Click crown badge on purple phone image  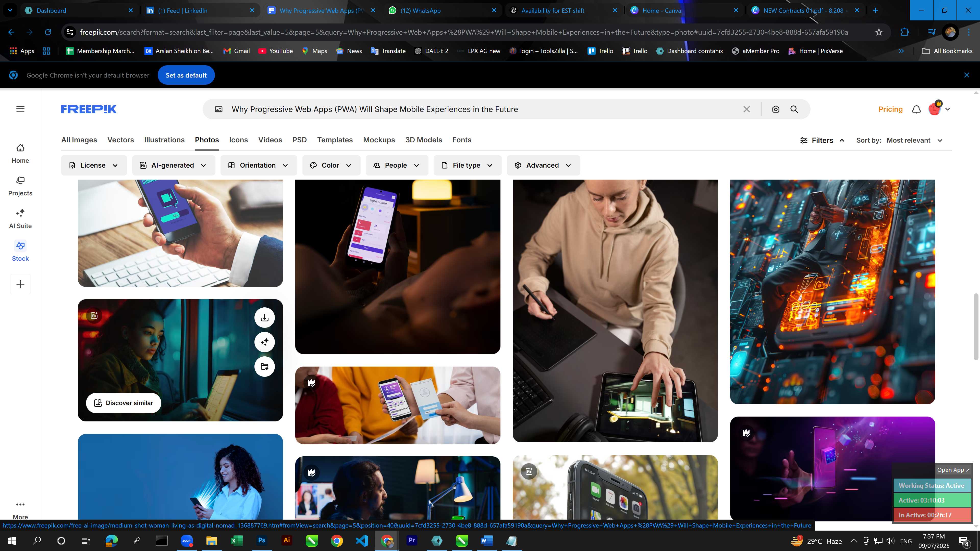coord(746,433)
